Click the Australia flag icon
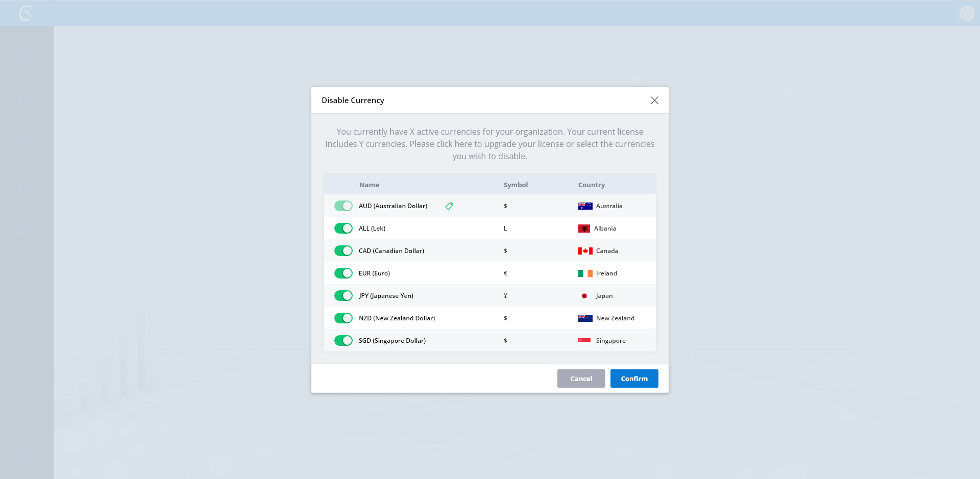 tap(585, 206)
